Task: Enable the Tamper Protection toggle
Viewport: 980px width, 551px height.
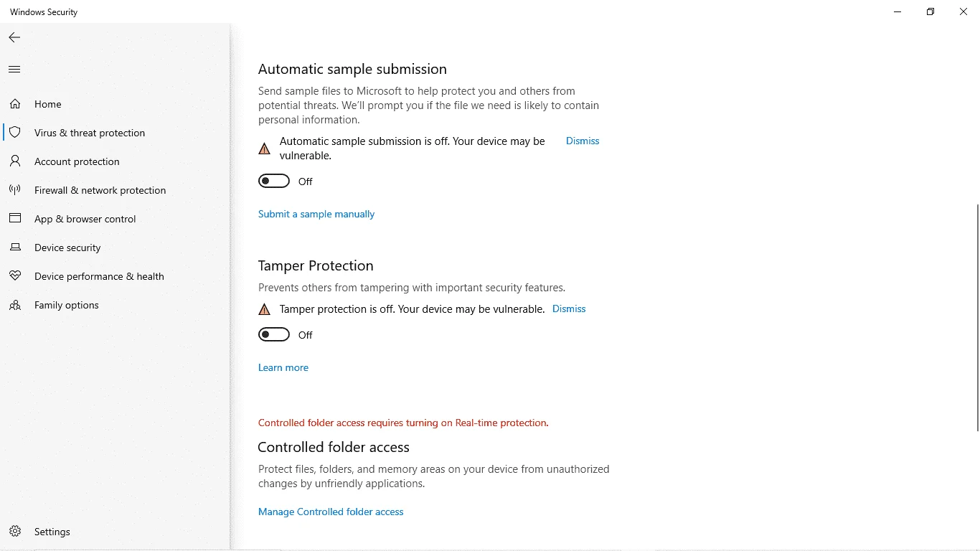Action: [x=274, y=335]
